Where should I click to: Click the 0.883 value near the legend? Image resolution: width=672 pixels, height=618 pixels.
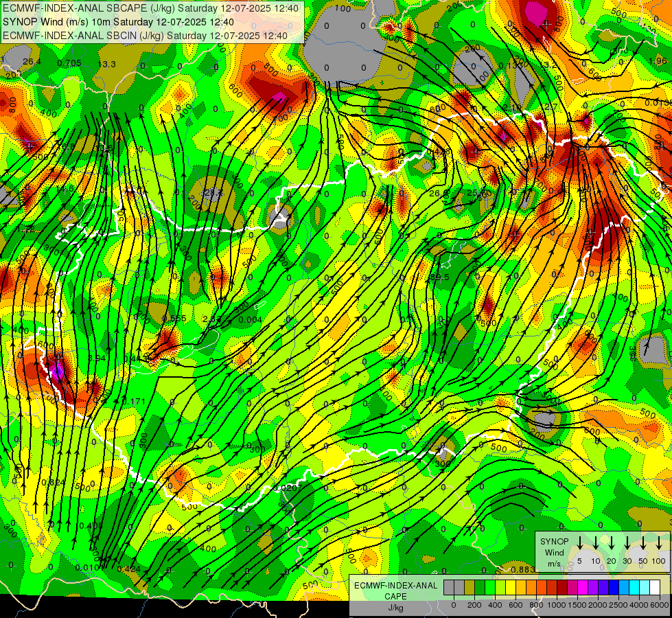[523, 569]
